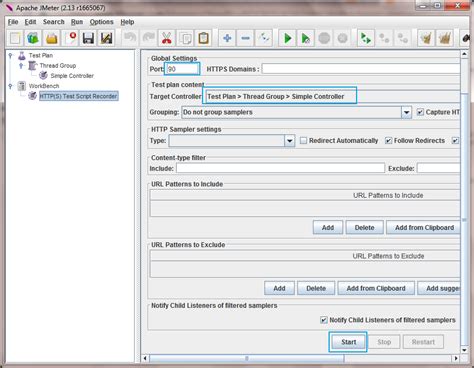Viewport: 474px width, 368px height.
Task: Click the Copy toolbar icon
Action: pyautogui.click(x=185, y=38)
